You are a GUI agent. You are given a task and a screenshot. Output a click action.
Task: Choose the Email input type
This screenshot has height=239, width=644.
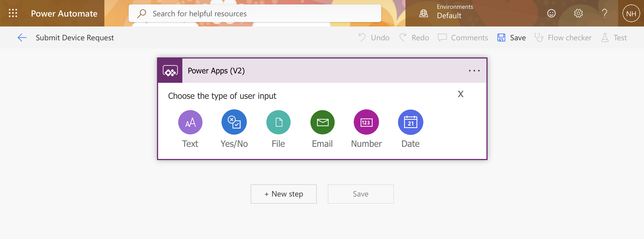pos(323,129)
